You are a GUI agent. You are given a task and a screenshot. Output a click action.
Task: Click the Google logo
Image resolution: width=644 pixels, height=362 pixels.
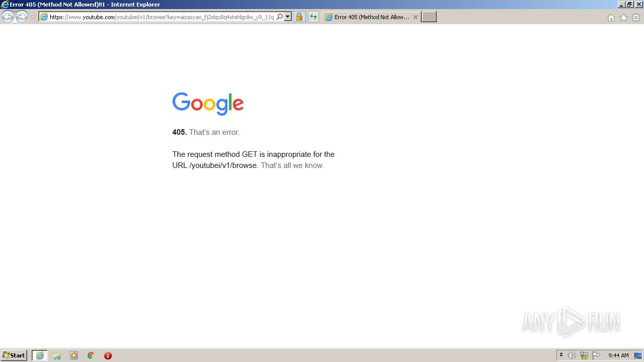208,104
